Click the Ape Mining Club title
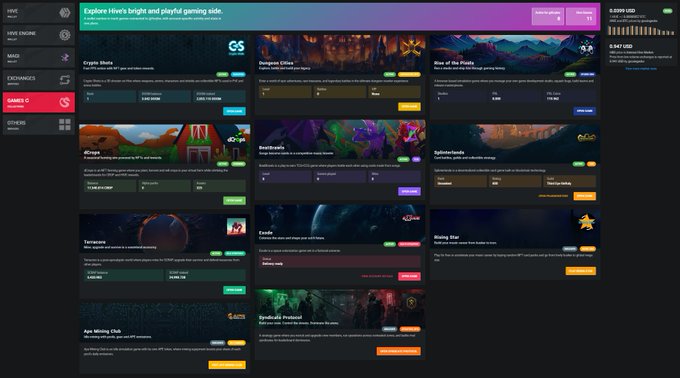Image resolution: width=680 pixels, height=378 pixels. 102,331
